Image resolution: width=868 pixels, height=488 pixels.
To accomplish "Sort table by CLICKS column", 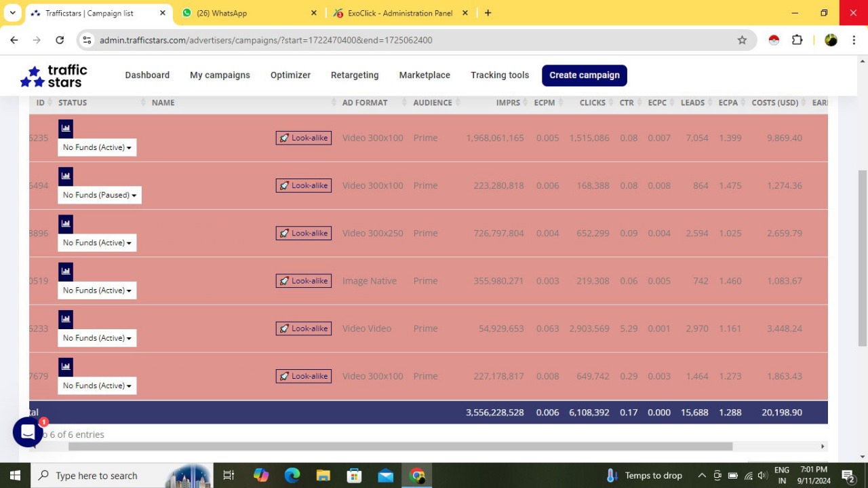I will click(x=592, y=102).
